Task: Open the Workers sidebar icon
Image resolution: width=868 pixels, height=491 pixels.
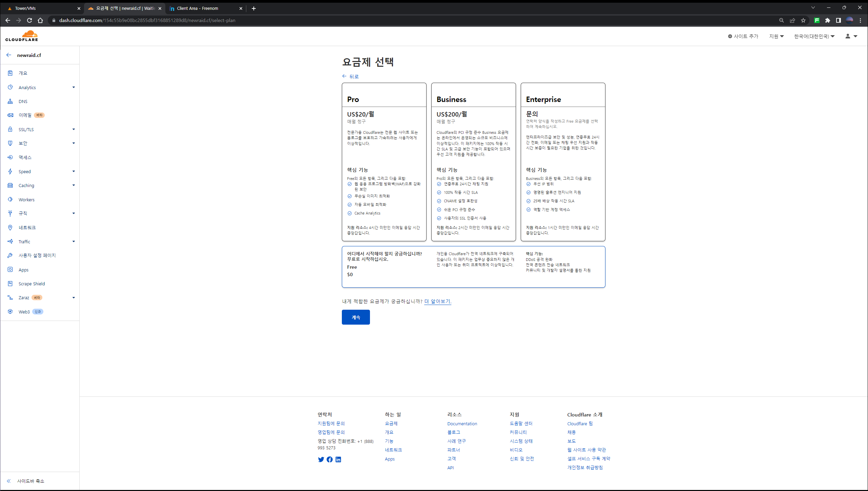Action: point(10,200)
